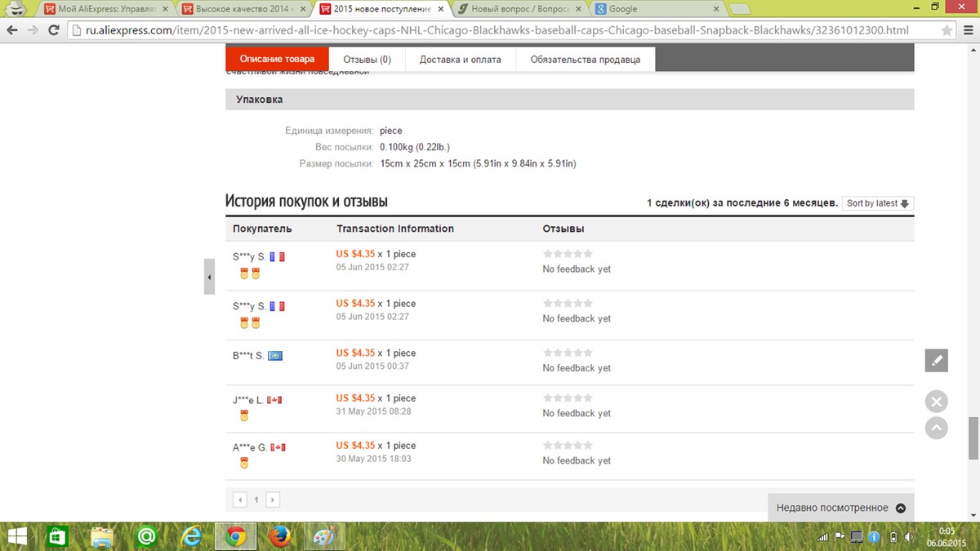Viewport: 980px width, 551px height.
Task: Click the 'Transaction Information' column header
Action: pyautogui.click(x=395, y=229)
